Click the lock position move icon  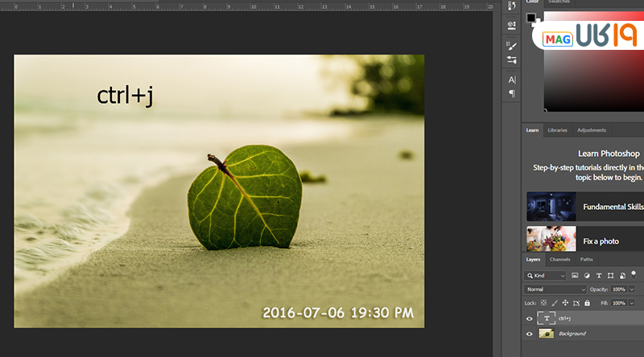pos(565,302)
